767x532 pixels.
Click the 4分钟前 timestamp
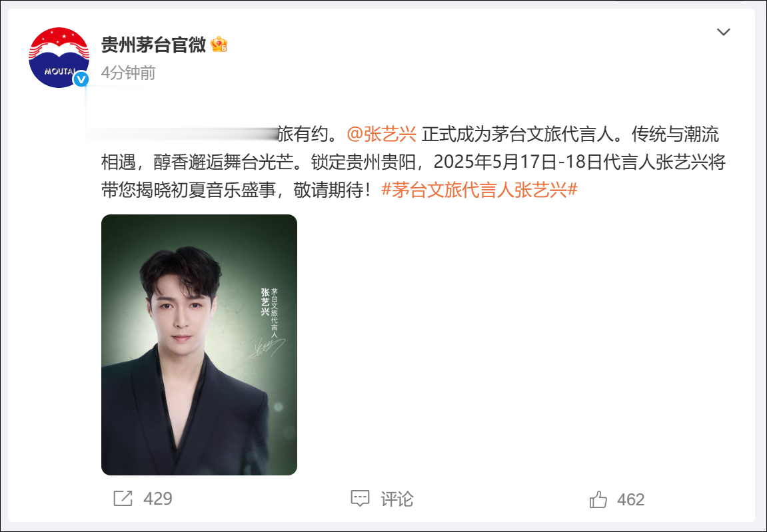pyautogui.click(x=128, y=73)
